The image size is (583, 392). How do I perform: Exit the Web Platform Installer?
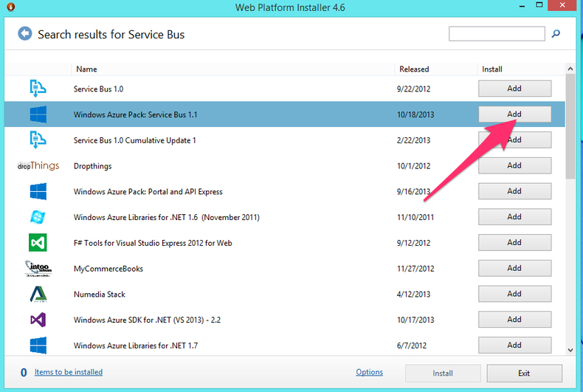pos(524,373)
